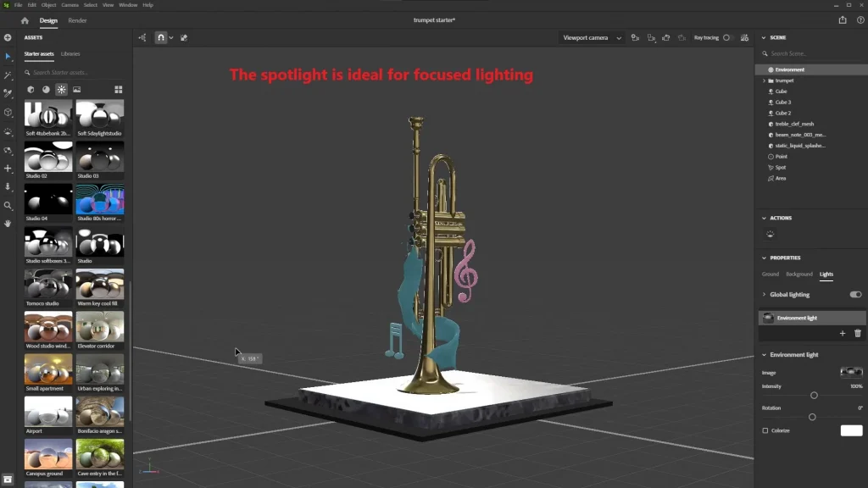Toggle the magnet snapping button
This screenshot has height=488, width=868.
coord(160,37)
